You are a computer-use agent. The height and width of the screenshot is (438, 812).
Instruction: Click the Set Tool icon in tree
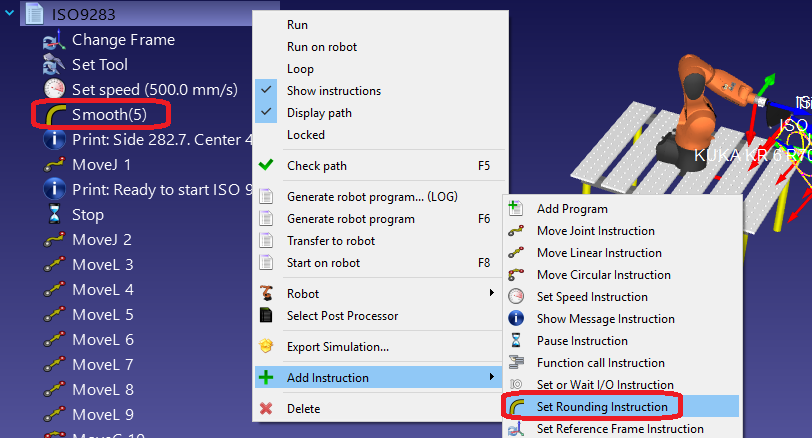click(54, 65)
